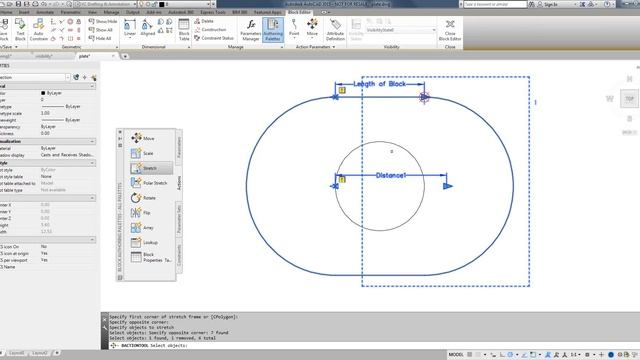The image size is (640, 360).
Task: Click the Plot icon in quick access toolbar
Action: (x=36, y=4)
